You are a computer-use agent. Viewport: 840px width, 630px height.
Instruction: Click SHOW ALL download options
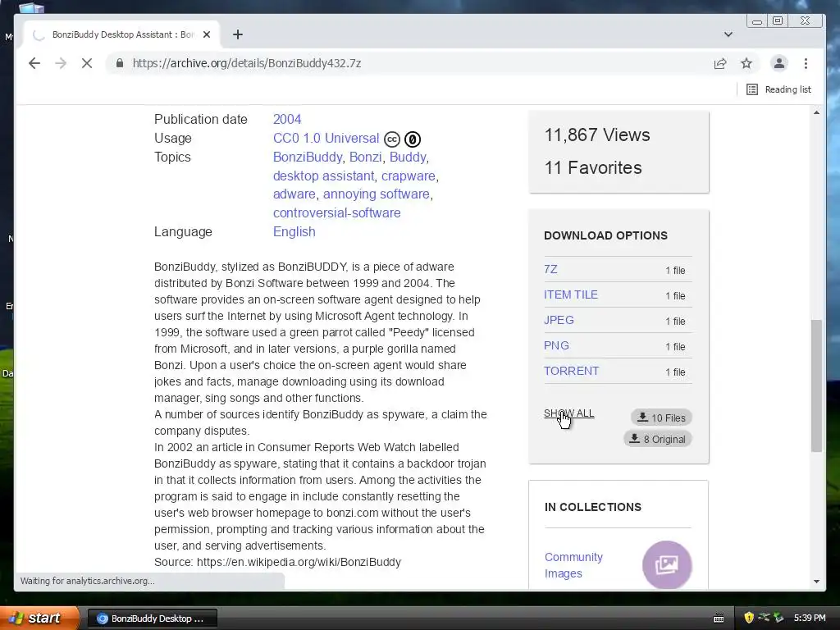click(x=569, y=413)
